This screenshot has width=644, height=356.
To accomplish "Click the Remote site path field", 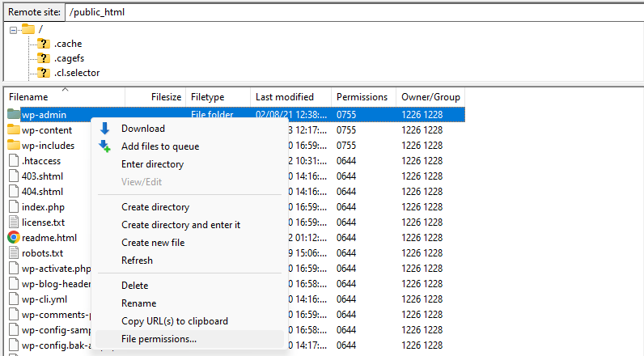I will click(348, 13).
